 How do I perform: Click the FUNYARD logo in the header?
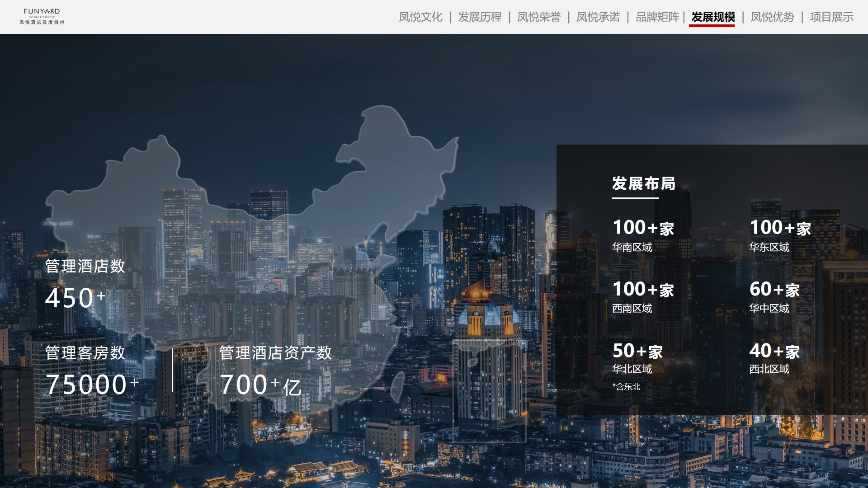click(42, 16)
